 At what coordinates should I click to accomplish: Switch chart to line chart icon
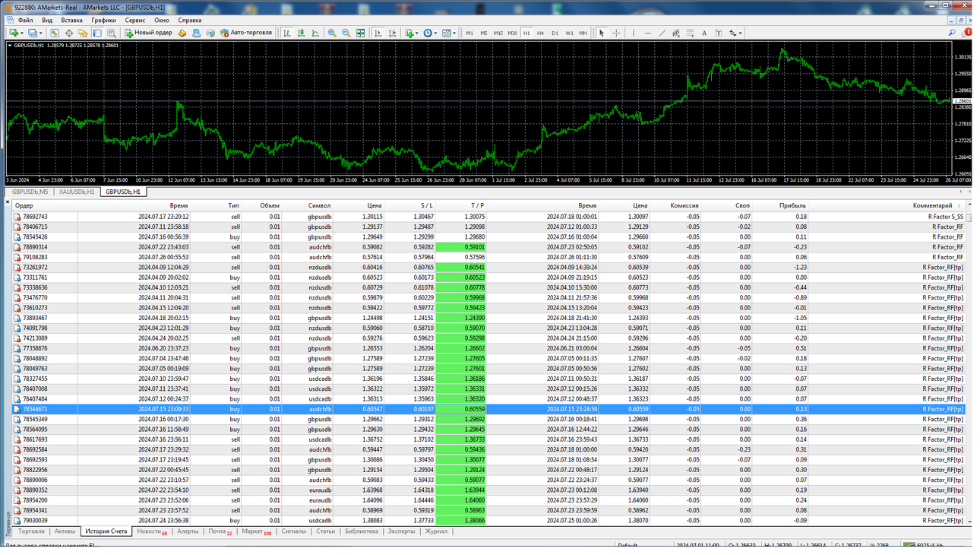click(x=315, y=33)
